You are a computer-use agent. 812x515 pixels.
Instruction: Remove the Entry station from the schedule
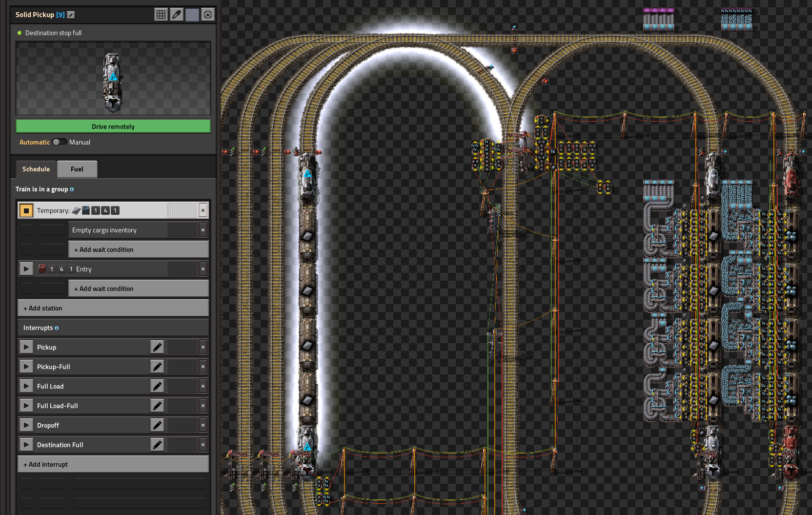click(x=203, y=269)
